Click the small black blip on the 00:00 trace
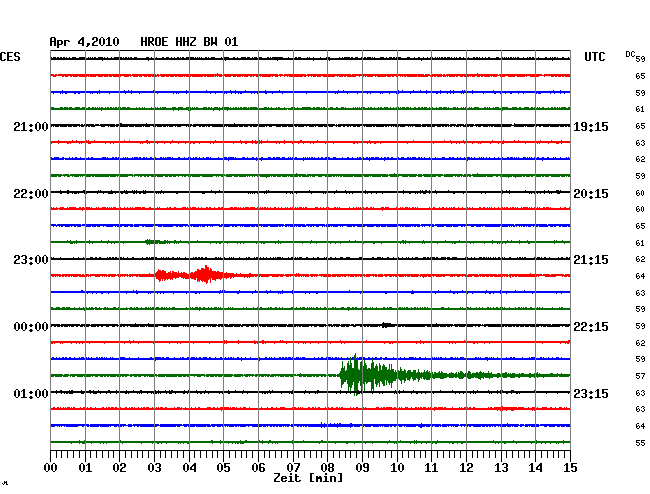This screenshot has height=494, width=650. [387, 325]
